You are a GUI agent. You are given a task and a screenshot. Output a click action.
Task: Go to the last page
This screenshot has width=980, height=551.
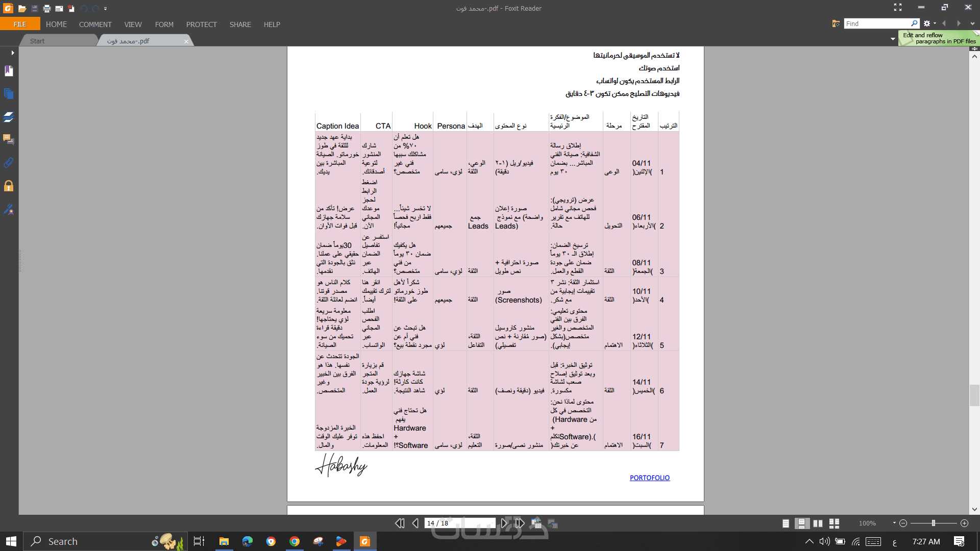pyautogui.click(x=520, y=523)
